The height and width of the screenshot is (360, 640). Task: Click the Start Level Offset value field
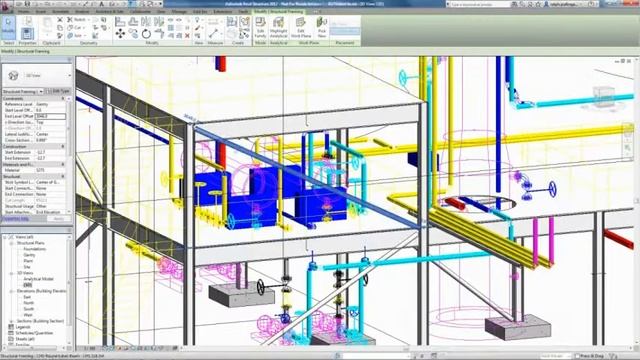coord(50,110)
